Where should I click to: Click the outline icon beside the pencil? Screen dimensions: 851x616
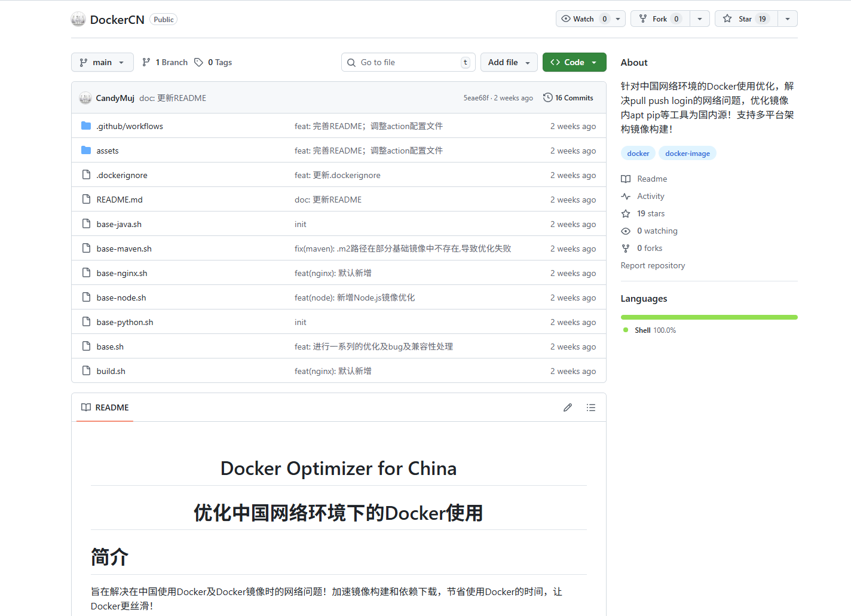591,407
